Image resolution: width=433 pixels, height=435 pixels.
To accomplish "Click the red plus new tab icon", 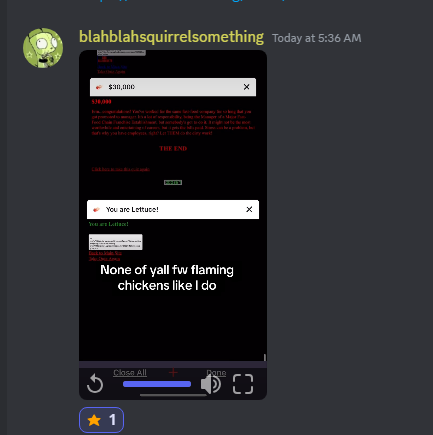I will point(173,372).
